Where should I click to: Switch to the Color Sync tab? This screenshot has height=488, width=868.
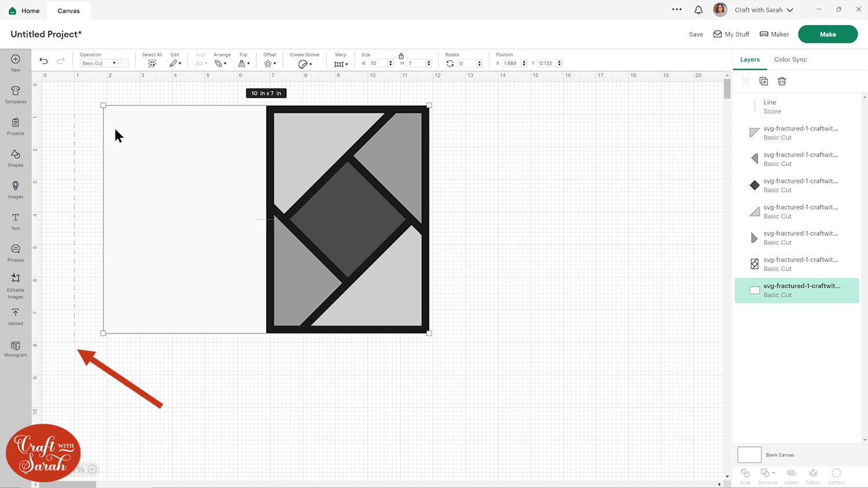[x=790, y=60]
